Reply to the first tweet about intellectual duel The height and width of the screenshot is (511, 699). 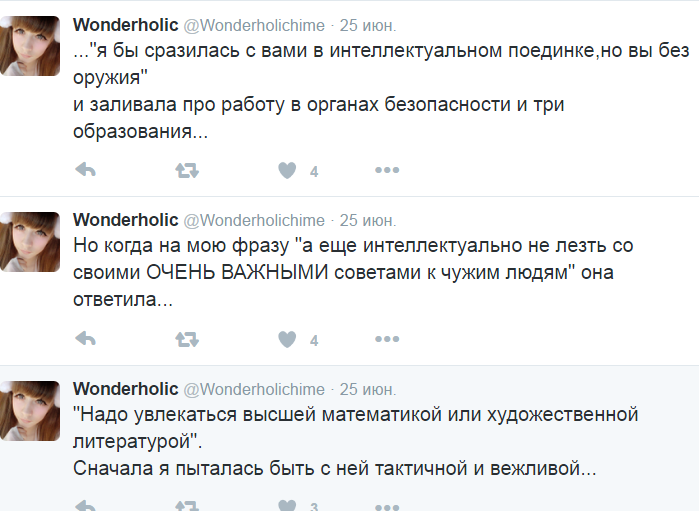[86, 170]
